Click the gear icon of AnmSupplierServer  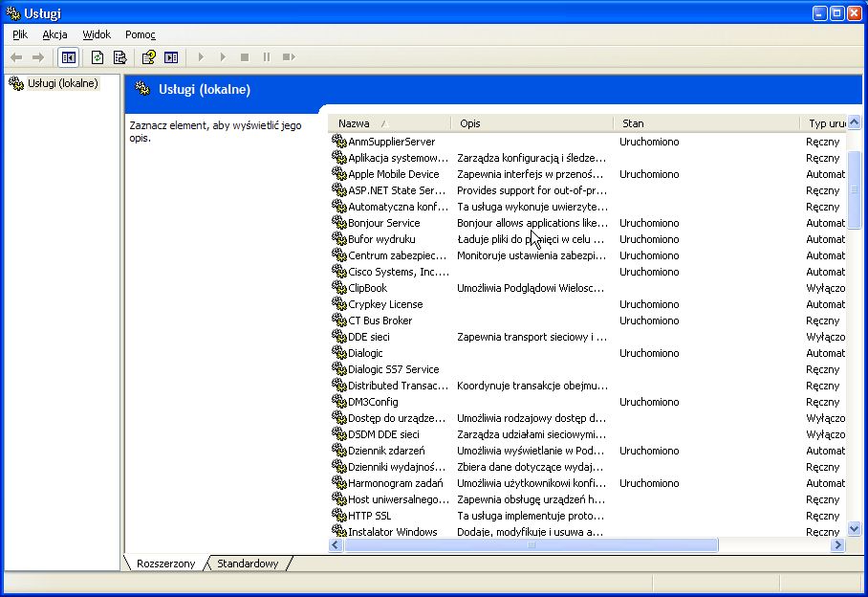point(338,142)
